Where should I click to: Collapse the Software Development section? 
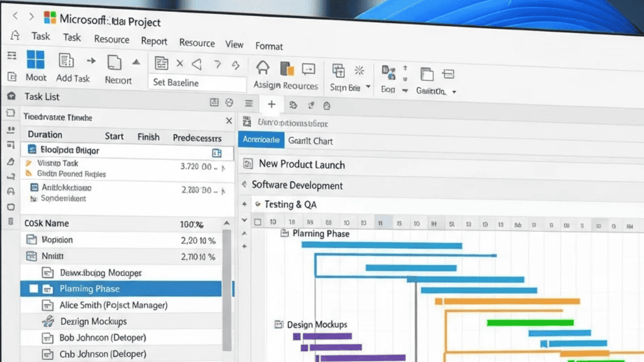pyautogui.click(x=245, y=185)
